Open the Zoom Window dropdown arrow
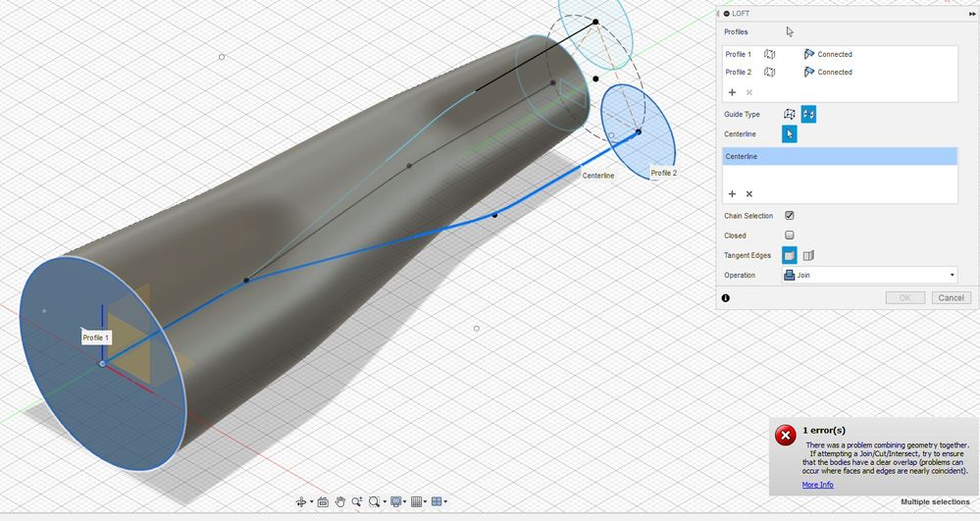The width and height of the screenshot is (980, 521). pyautogui.click(x=384, y=501)
